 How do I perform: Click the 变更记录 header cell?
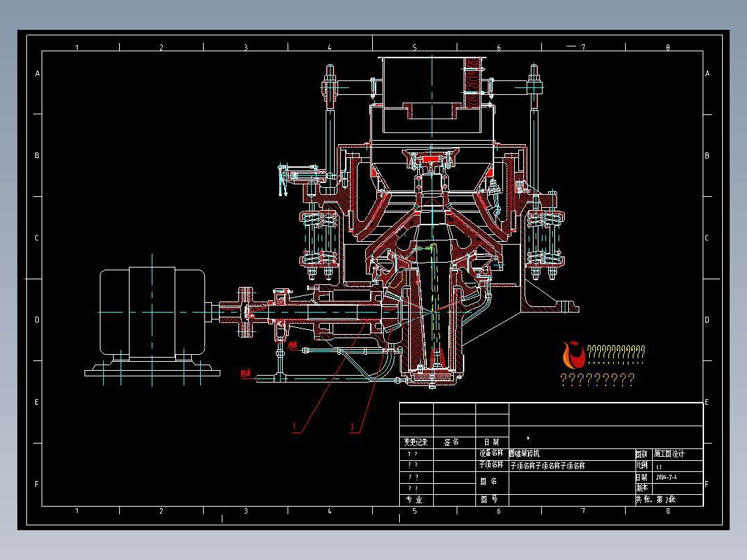[x=416, y=442]
